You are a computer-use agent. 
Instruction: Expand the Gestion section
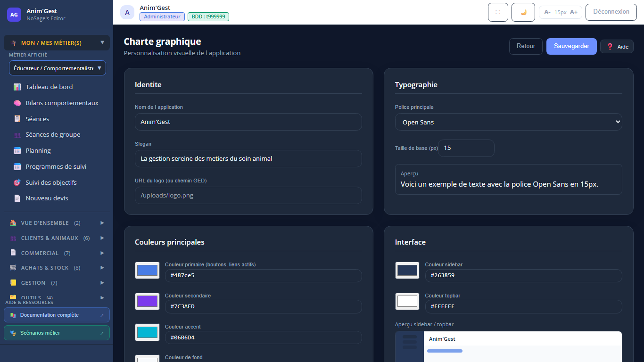pos(57,283)
